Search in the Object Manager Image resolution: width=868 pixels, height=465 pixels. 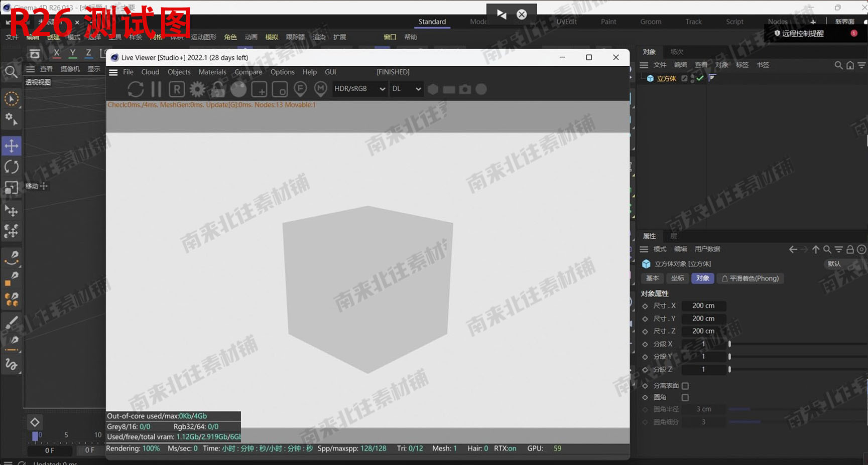[x=838, y=65]
